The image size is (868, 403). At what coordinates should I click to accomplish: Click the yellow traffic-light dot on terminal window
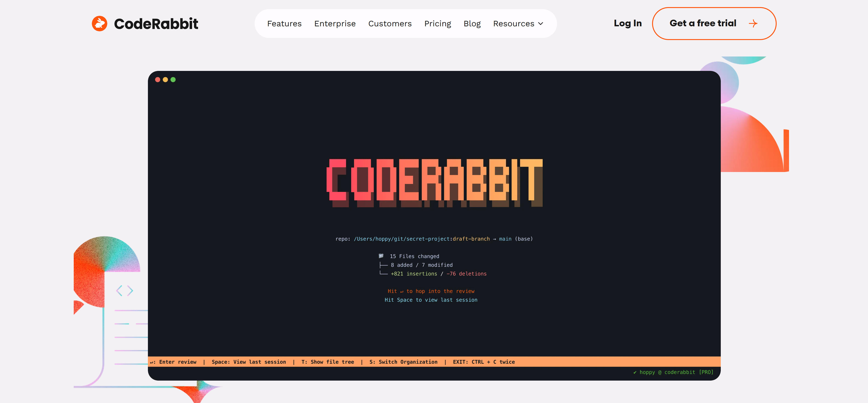click(x=166, y=79)
